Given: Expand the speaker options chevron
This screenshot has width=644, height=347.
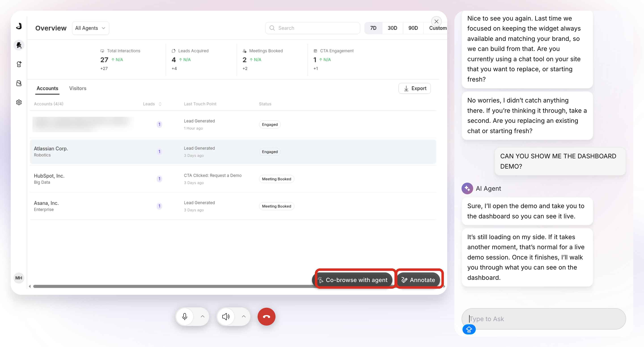Looking at the screenshot, I should pyautogui.click(x=244, y=317).
